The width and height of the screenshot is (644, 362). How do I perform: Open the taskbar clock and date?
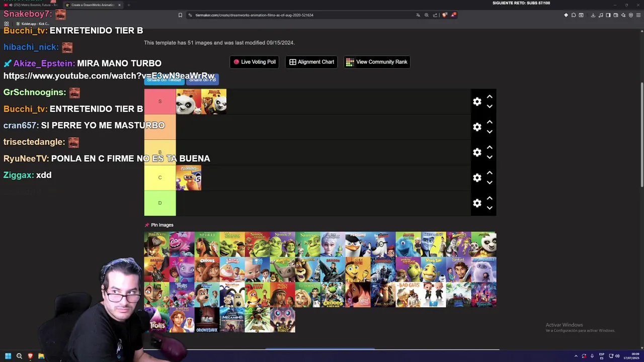point(631,356)
